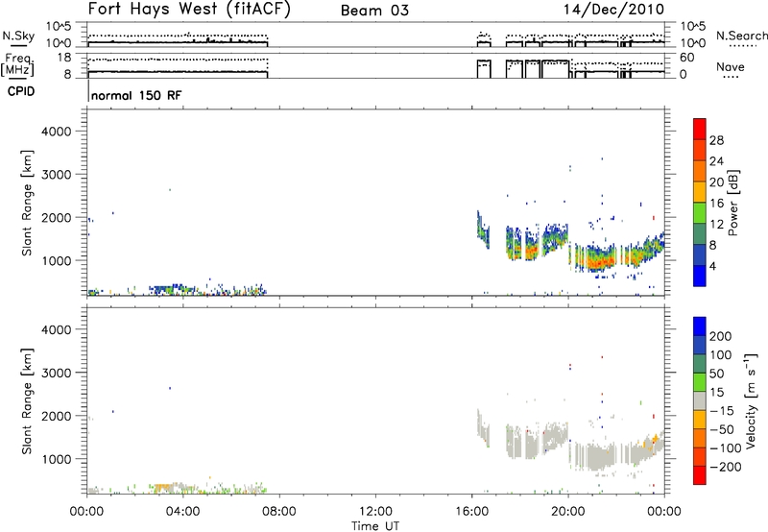768x532 pixels.
Task: Click the "16" power colorbar label
Action: pyautogui.click(x=716, y=204)
